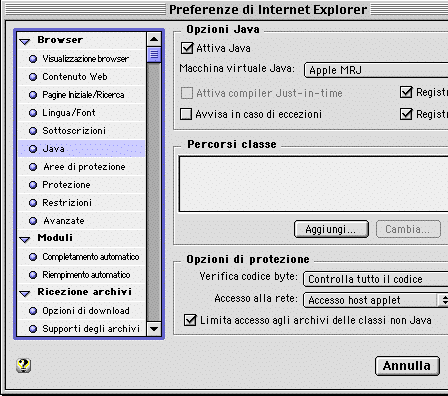Click the Browser section heading
Image resolution: width=448 pixels, height=396 pixels.
coord(60,40)
